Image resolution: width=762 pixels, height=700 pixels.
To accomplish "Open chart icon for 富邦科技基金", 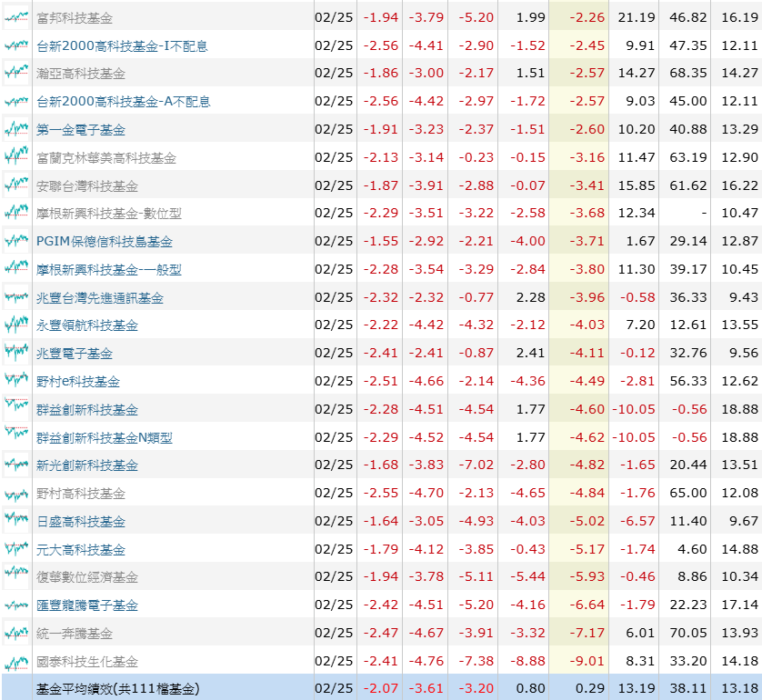I will click(x=16, y=17).
